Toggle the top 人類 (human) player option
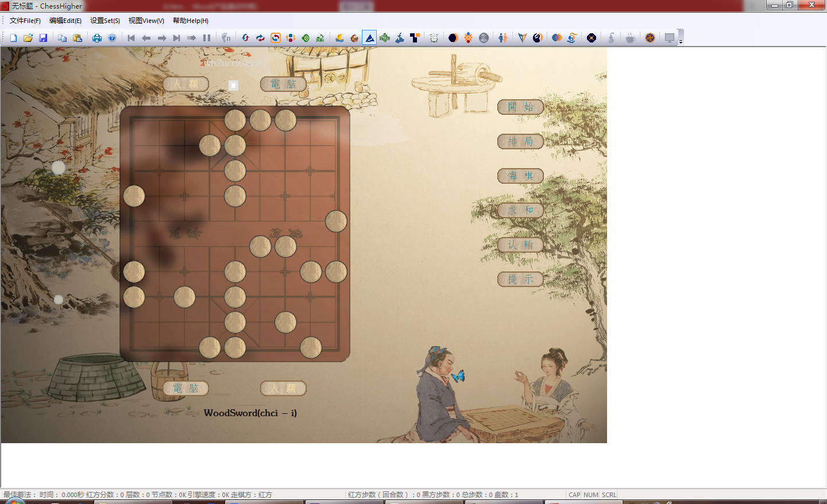827x504 pixels. pyautogui.click(x=186, y=84)
